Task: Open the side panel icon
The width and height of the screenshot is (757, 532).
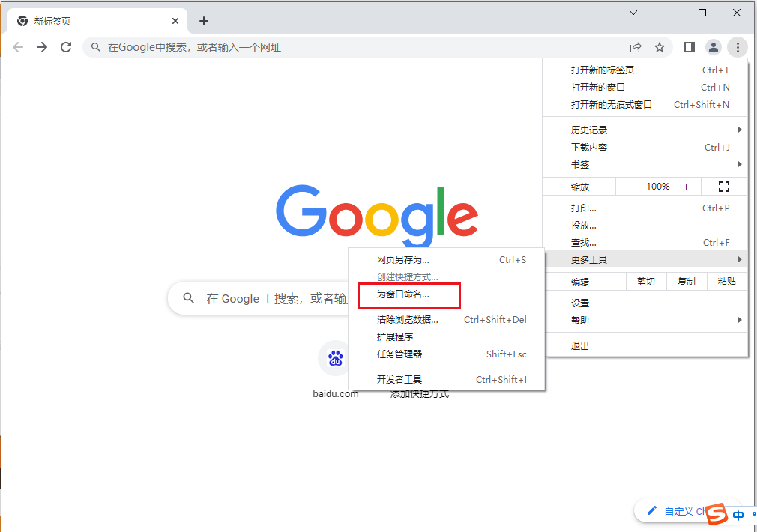Action: [x=690, y=46]
